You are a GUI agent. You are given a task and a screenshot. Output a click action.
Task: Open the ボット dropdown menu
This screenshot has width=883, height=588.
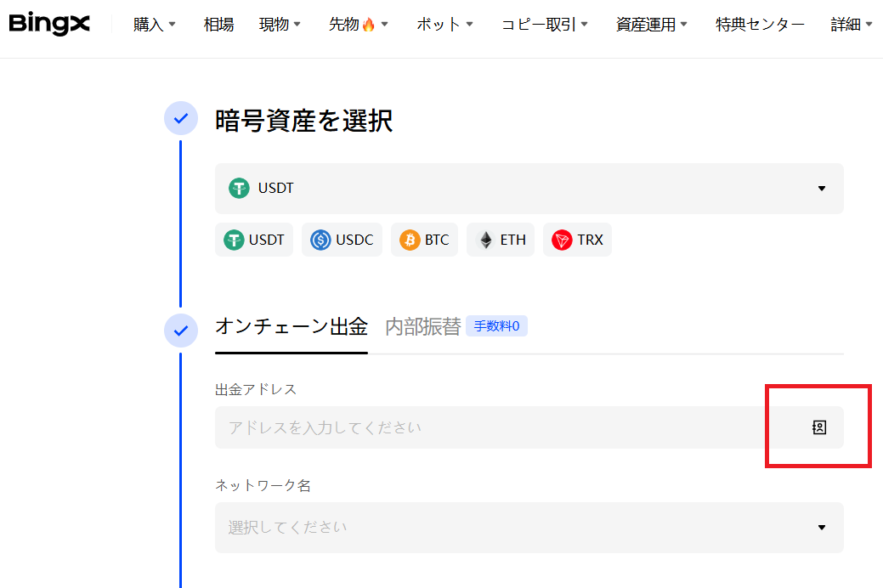pyautogui.click(x=444, y=25)
